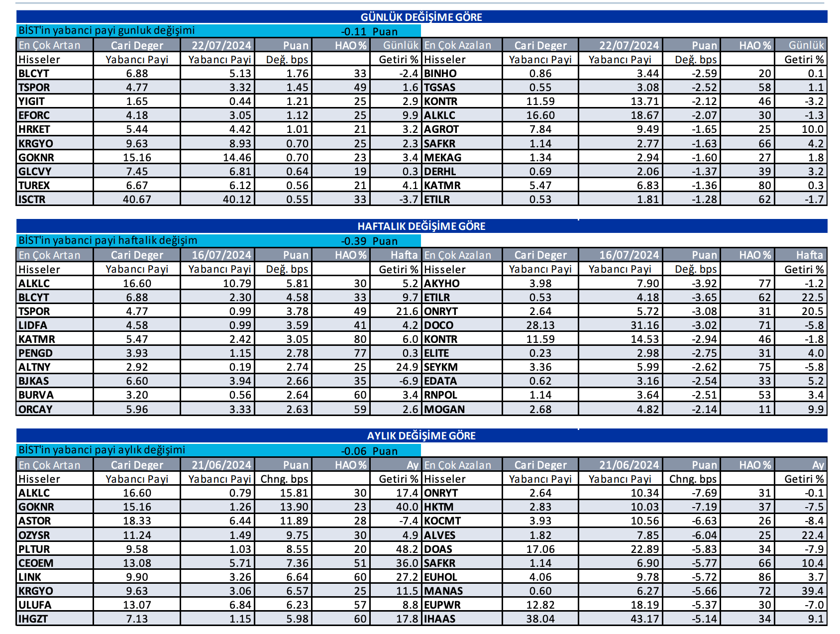This screenshot has width=840, height=634.
Task: Select the ELITE ticker cell
Action: [436, 353]
